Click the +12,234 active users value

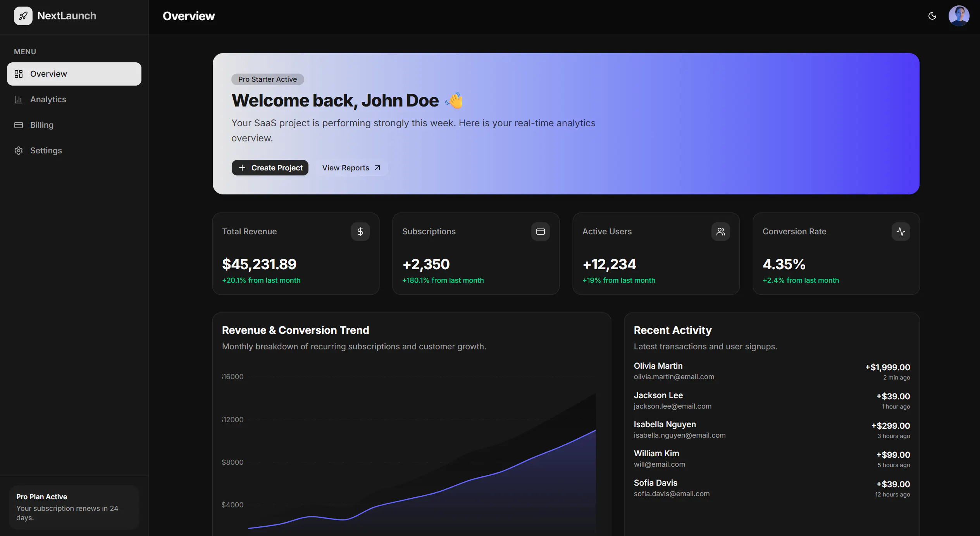(609, 264)
